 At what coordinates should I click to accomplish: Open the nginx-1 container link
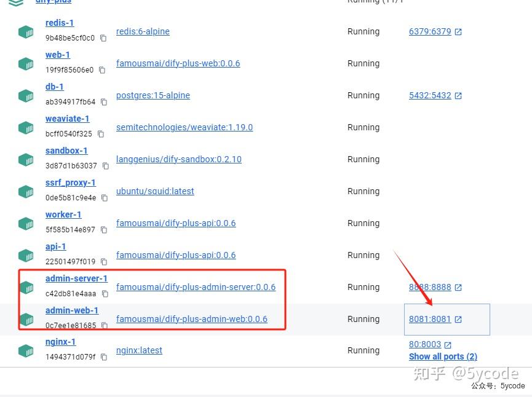(61, 342)
